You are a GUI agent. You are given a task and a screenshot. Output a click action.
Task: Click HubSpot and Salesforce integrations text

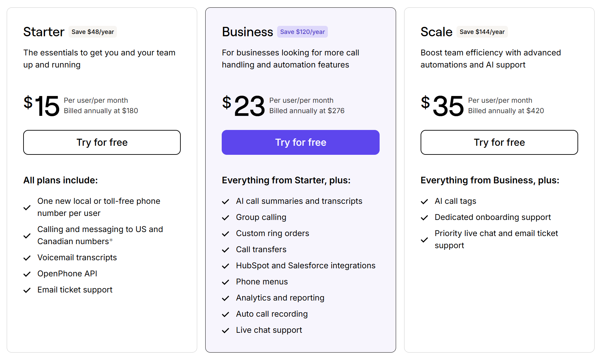pos(305,266)
